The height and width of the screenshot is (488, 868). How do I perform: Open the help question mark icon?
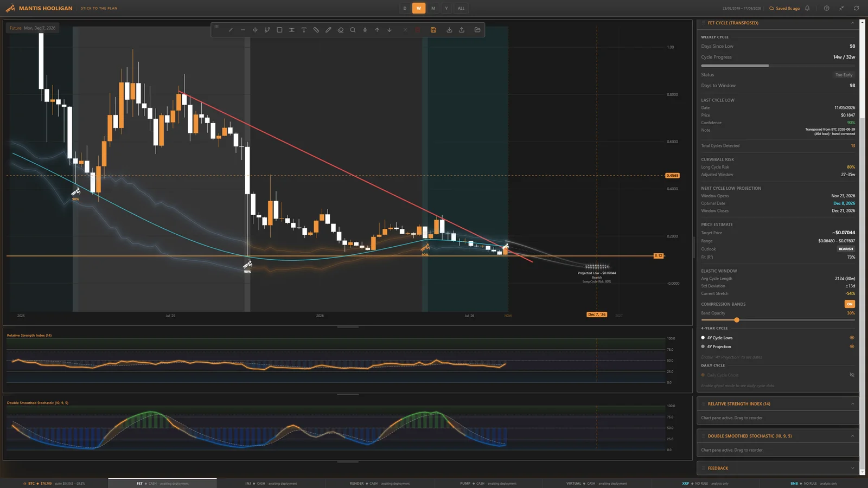826,8
